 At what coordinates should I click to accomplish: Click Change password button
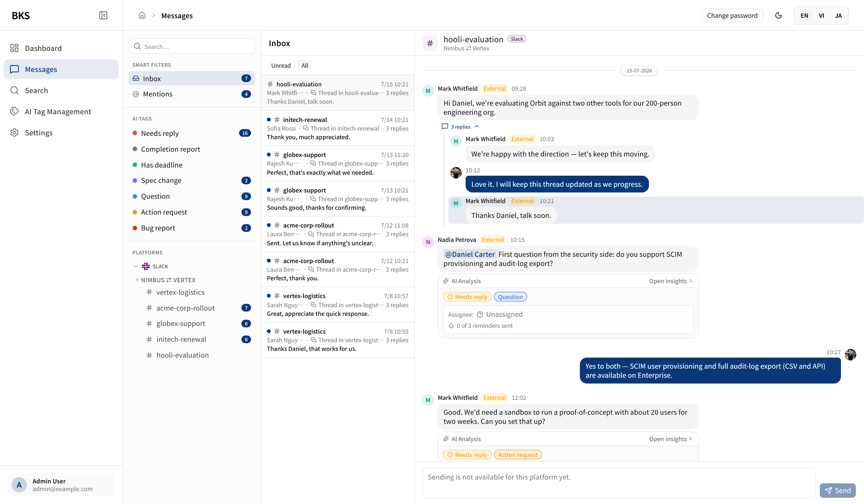pyautogui.click(x=732, y=15)
